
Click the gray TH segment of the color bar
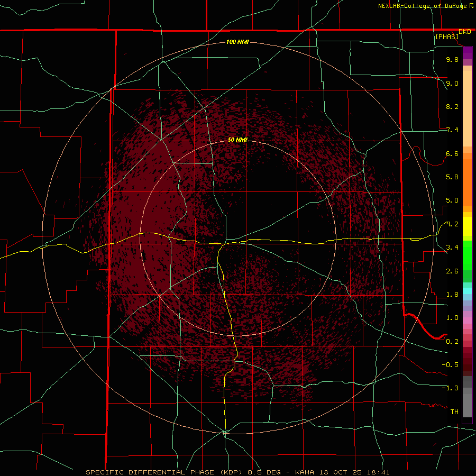click(467, 406)
